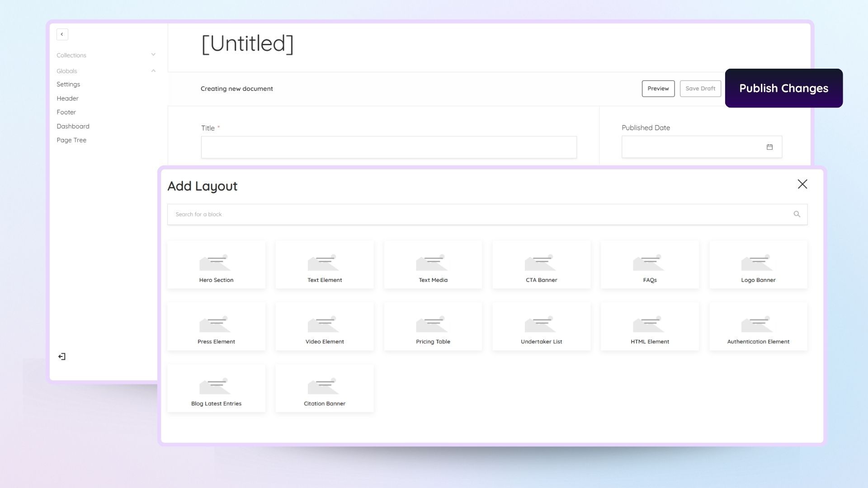This screenshot has height=488, width=868.
Task: Select the Hero Section block
Action: [216, 264]
